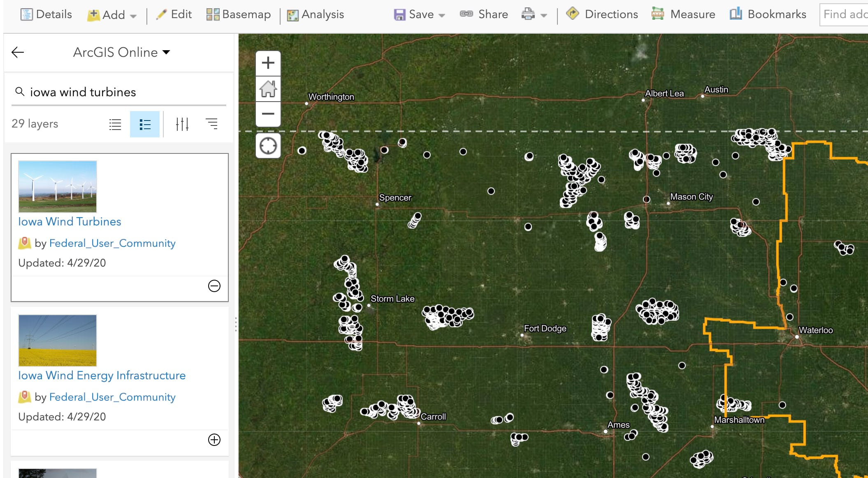Click the Ames map label

click(618, 425)
